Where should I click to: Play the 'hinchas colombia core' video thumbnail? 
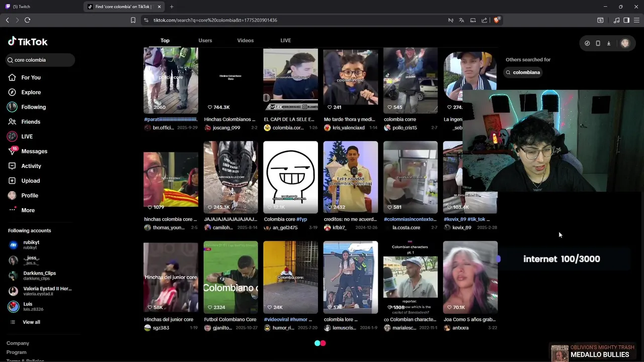(x=171, y=177)
